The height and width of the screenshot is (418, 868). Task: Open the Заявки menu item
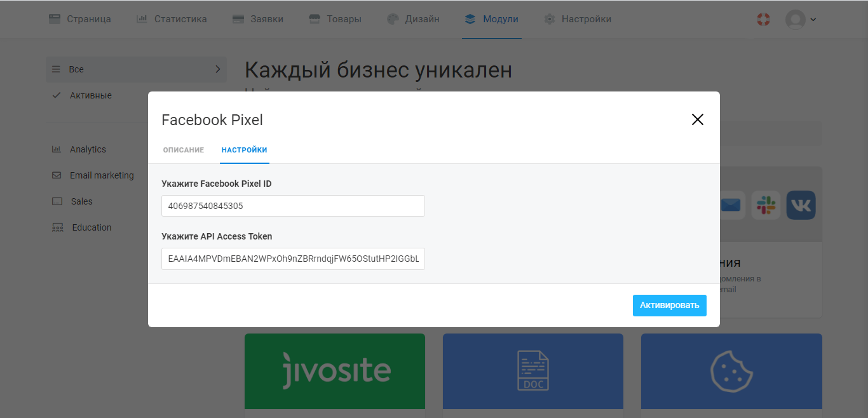tap(258, 19)
